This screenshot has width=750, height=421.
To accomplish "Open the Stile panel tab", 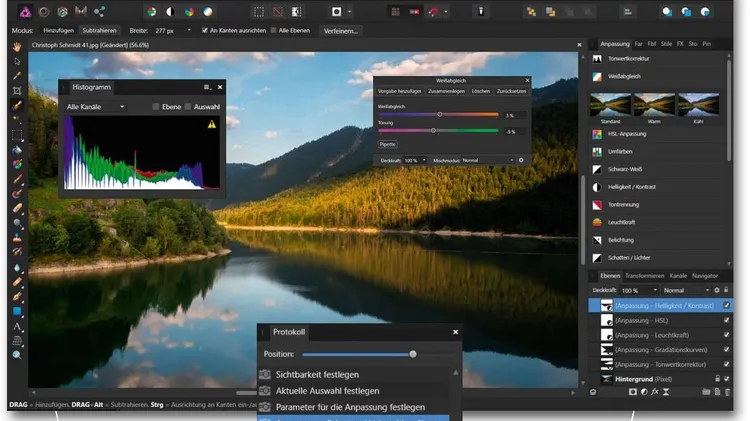I will [666, 44].
